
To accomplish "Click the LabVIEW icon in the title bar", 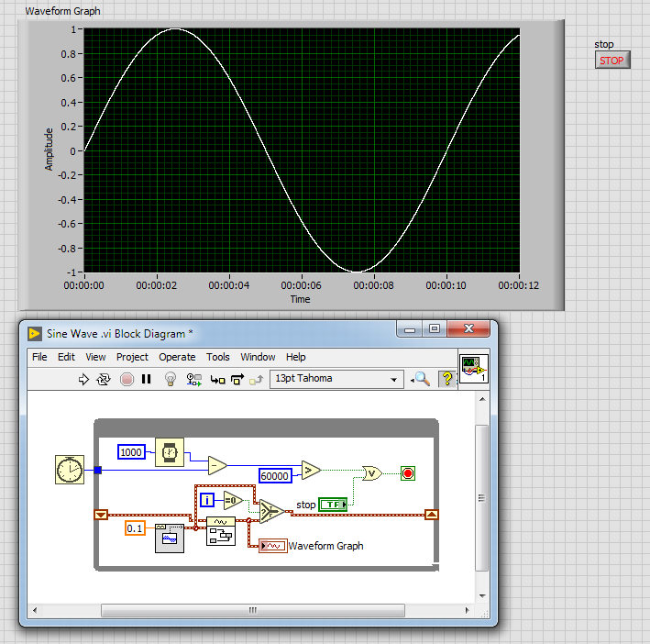I will 35,334.
